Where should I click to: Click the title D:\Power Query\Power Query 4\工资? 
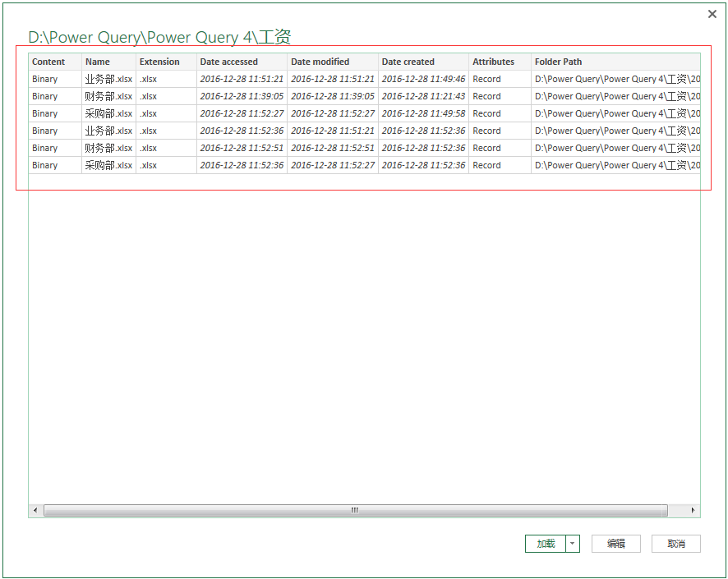click(x=159, y=37)
